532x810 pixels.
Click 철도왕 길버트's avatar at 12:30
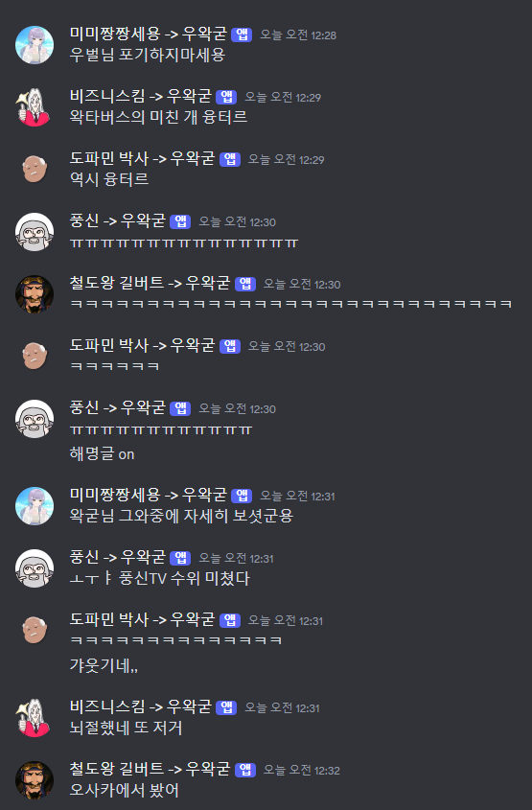[x=35, y=294]
